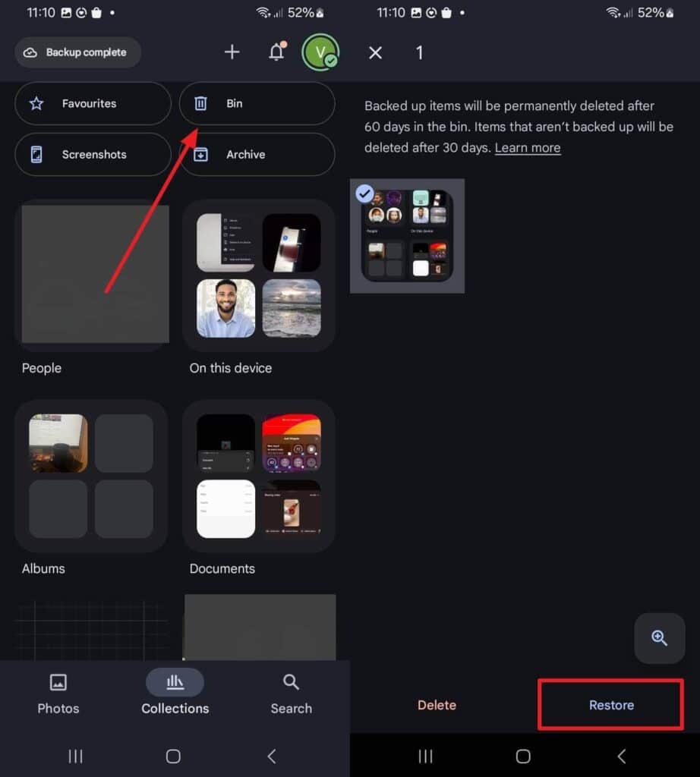Tap the backup complete status chip

click(x=77, y=52)
